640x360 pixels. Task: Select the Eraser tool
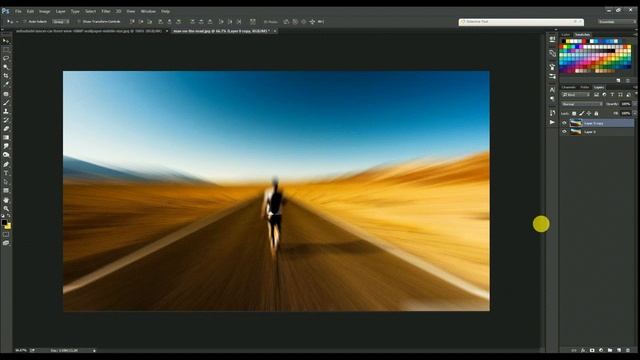pyautogui.click(x=6, y=129)
